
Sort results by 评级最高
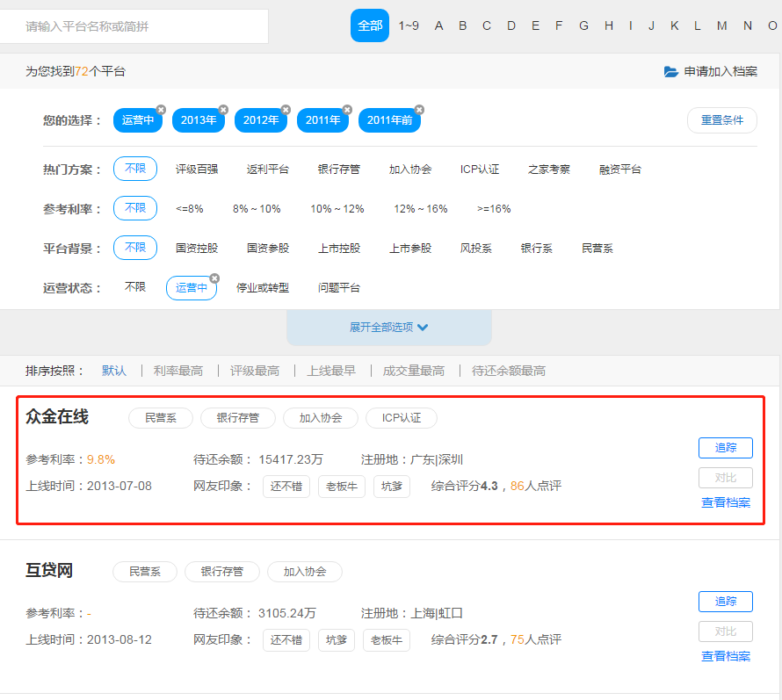coord(255,371)
